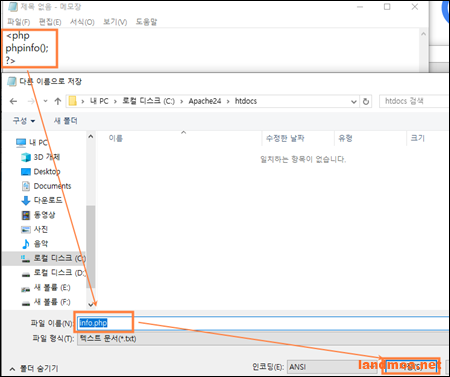This screenshot has height=377, width=450.
Task: Click navigation pane scroll down arrow
Action: (91, 304)
